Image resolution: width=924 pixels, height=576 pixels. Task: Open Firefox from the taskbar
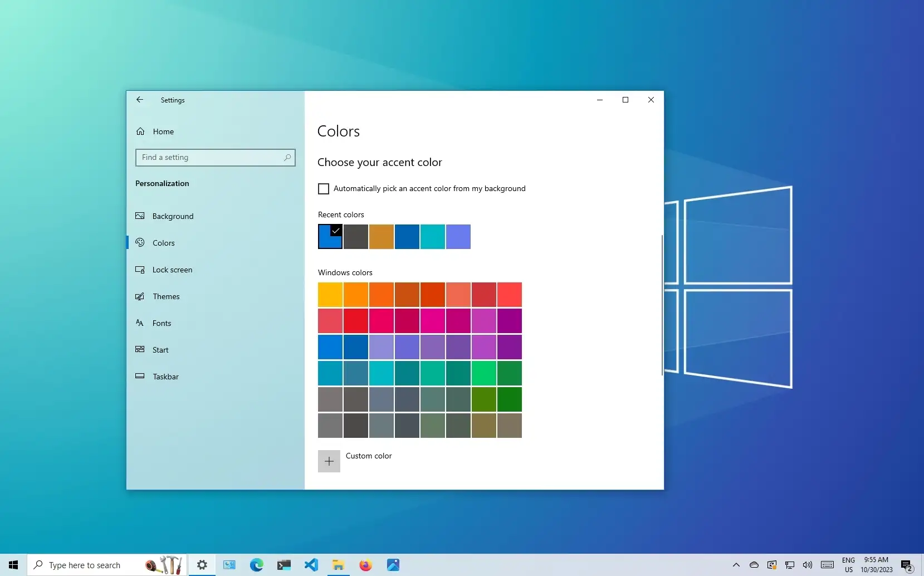point(365,565)
